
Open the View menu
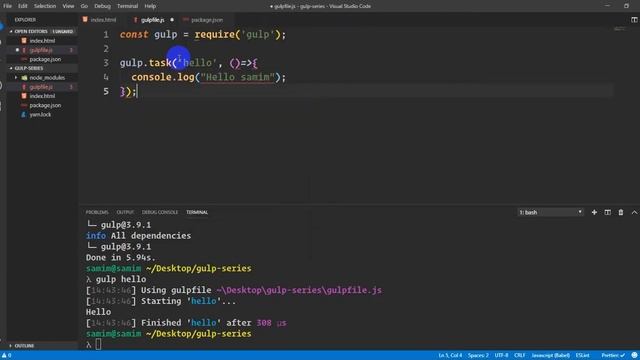(x=68, y=6)
